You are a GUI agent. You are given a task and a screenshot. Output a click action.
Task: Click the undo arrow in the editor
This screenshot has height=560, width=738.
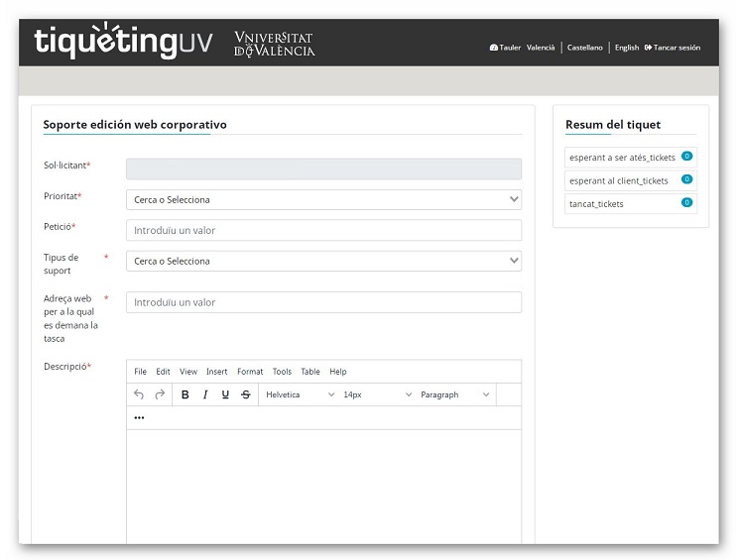click(139, 394)
